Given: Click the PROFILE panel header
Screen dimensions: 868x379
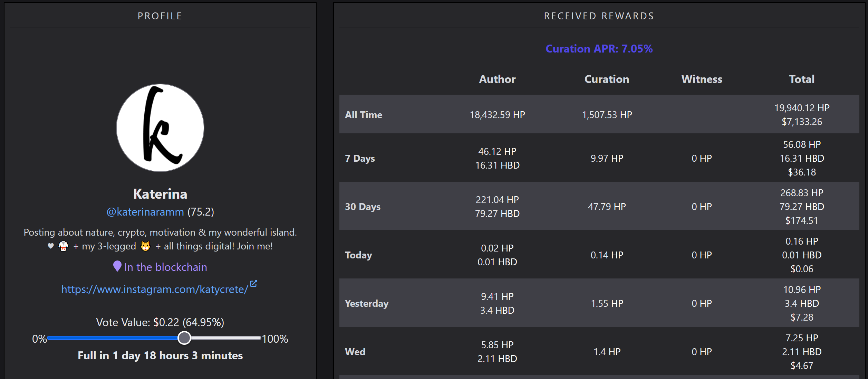Looking at the screenshot, I should 160,16.
